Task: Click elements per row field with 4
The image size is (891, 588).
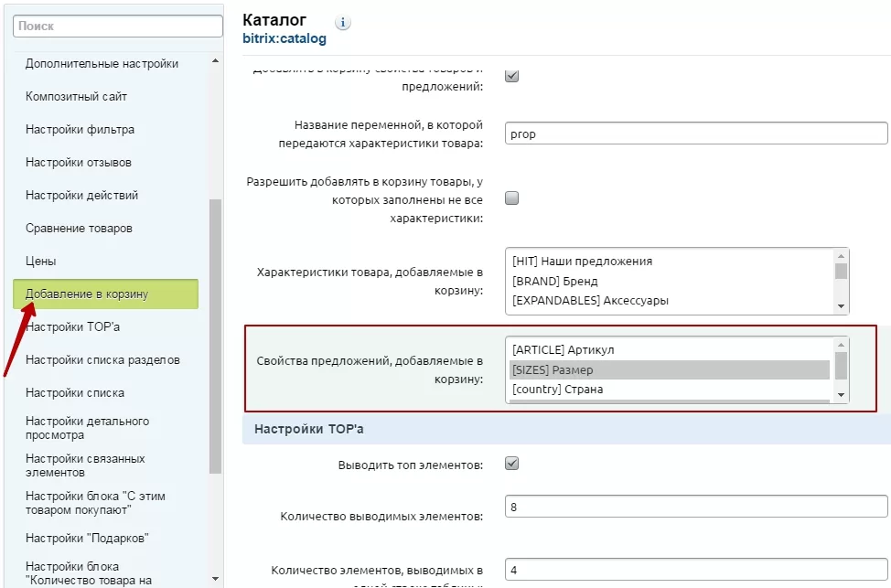Action: tap(696, 569)
